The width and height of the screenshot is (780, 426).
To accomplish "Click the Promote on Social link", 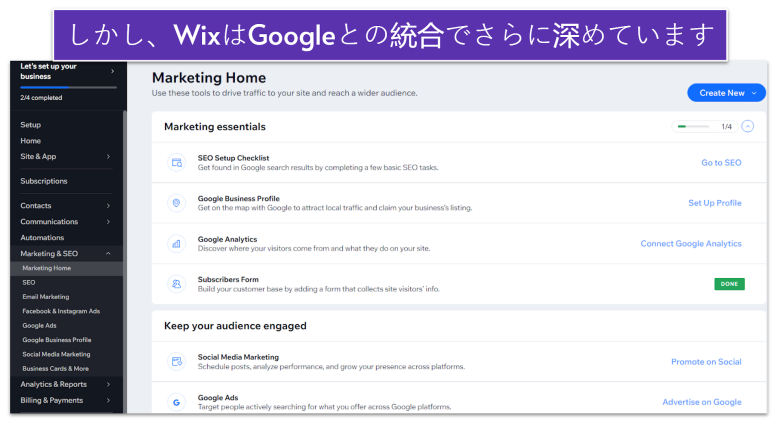I will tap(706, 362).
